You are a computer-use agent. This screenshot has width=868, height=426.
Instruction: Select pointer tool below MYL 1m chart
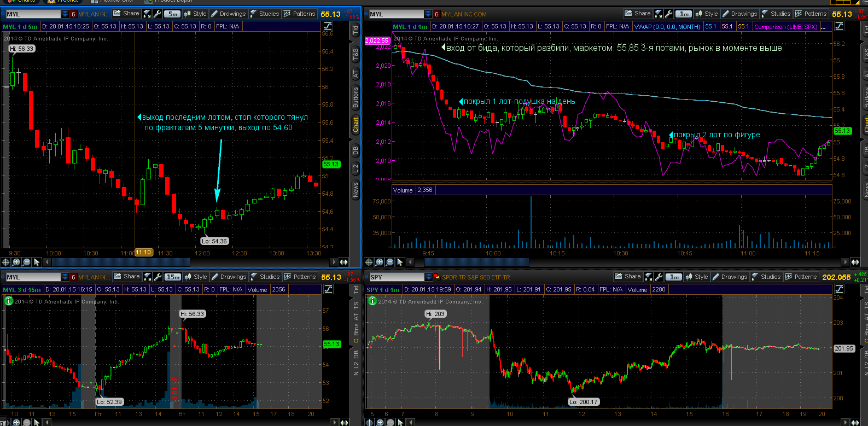pos(399,262)
